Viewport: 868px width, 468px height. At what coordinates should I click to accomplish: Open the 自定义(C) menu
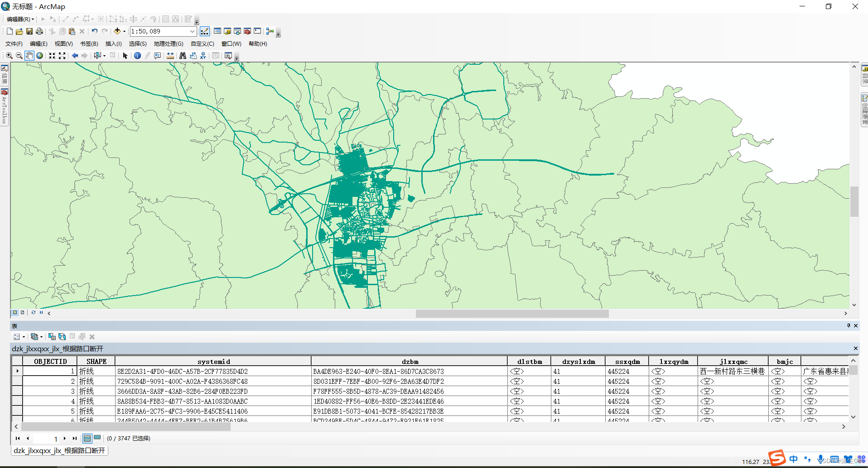click(x=202, y=44)
